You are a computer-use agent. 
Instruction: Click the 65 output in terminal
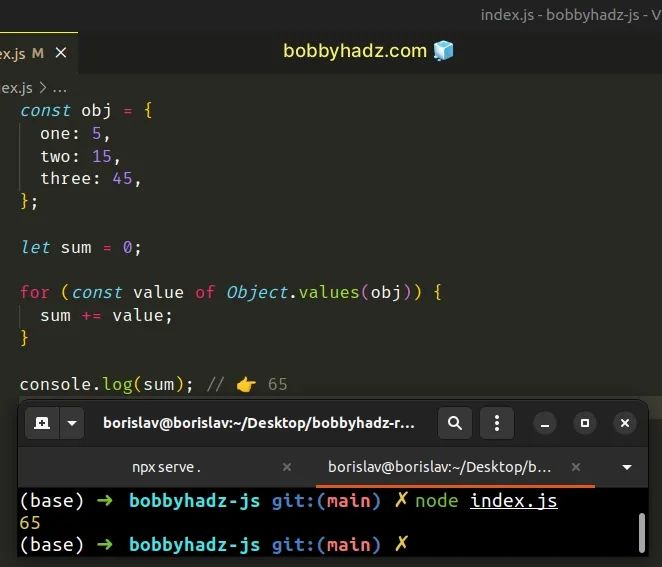point(30,523)
